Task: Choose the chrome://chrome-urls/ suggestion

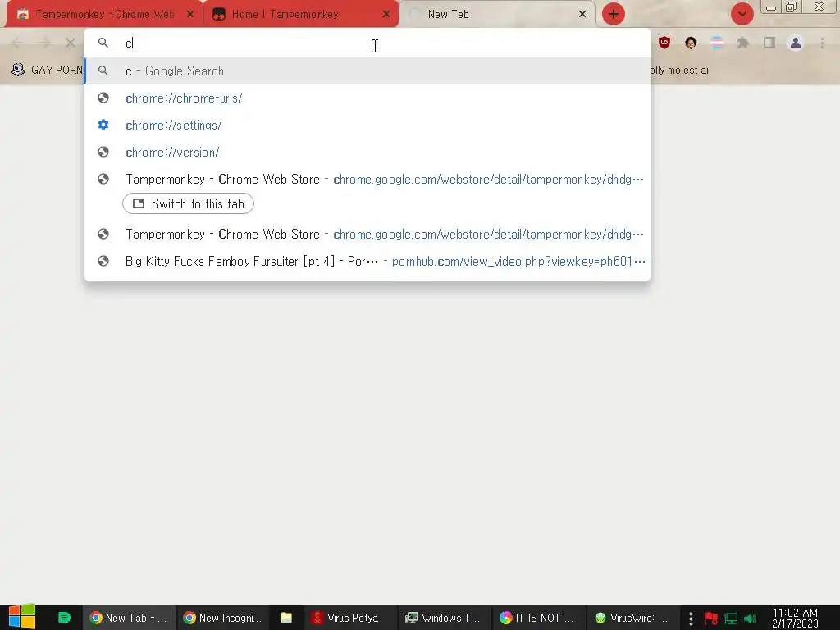Action: point(367,98)
